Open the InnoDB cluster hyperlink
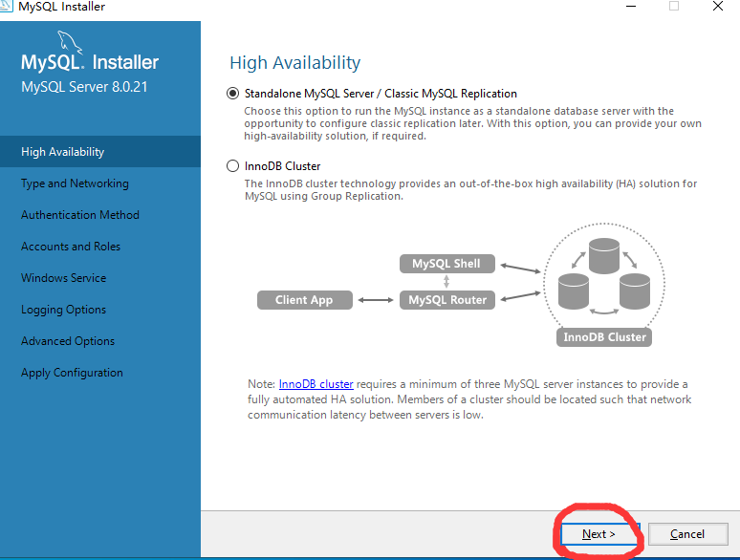Image resolution: width=740 pixels, height=560 pixels. tap(316, 384)
